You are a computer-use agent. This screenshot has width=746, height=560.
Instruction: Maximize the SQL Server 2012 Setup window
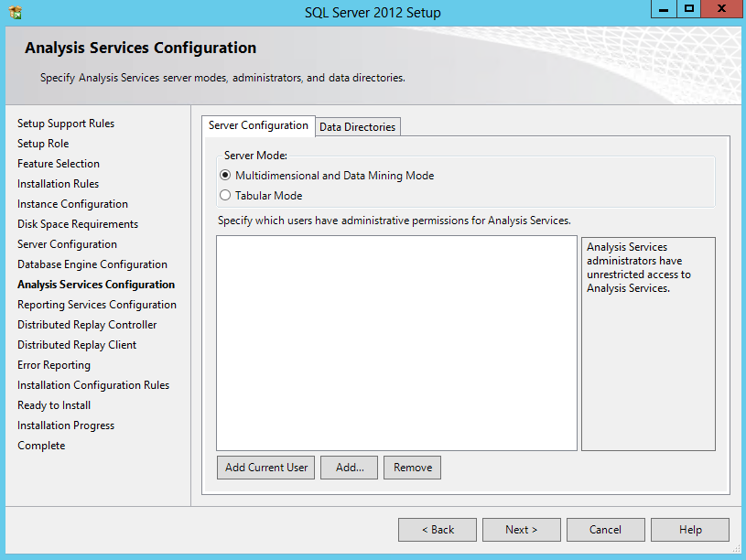[689, 9]
